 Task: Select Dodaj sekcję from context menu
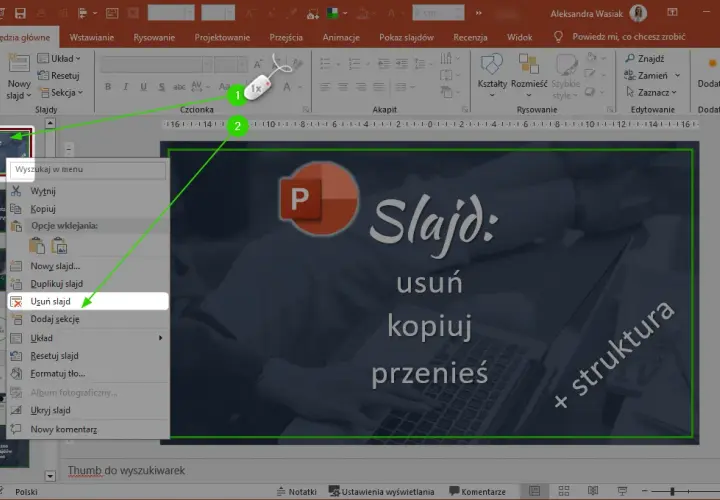(88, 319)
